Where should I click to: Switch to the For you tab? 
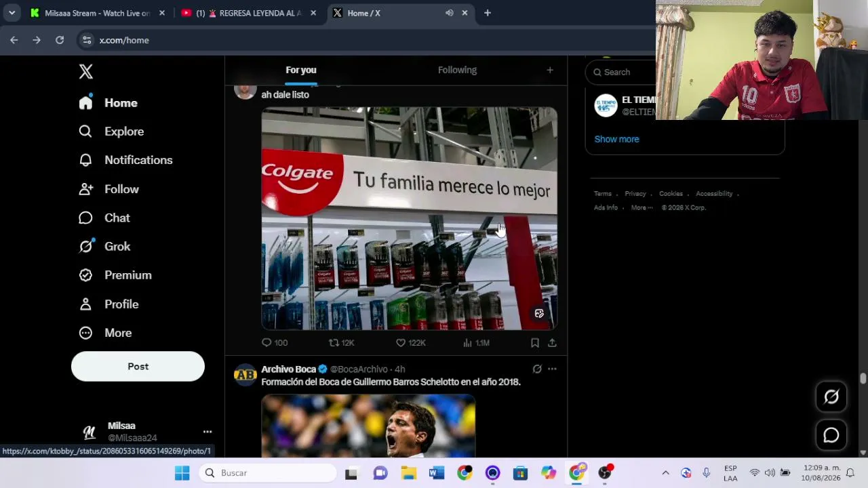[x=301, y=70]
